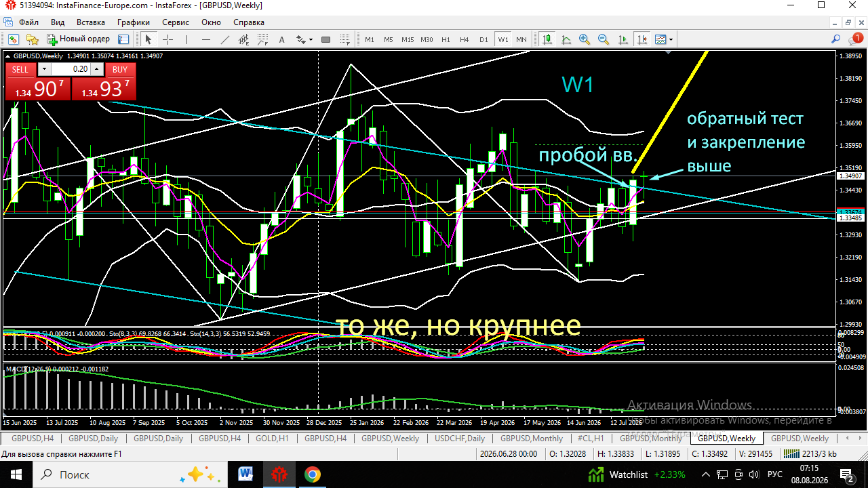Select the rectangle shape tool
The width and height of the screenshot is (868, 488).
click(x=325, y=39)
